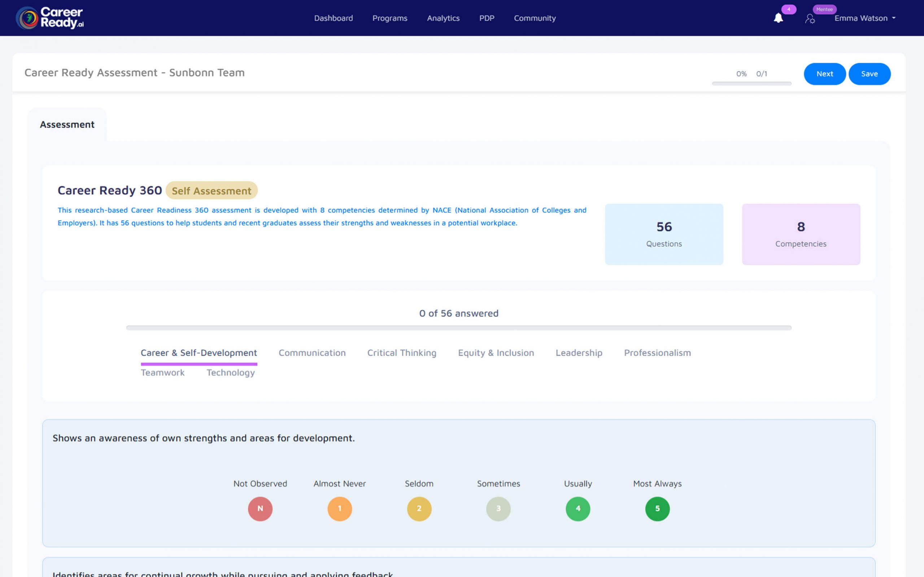The height and width of the screenshot is (577, 924).
Task: Go to Analytics in the navbar
Action: pos(443,18)
